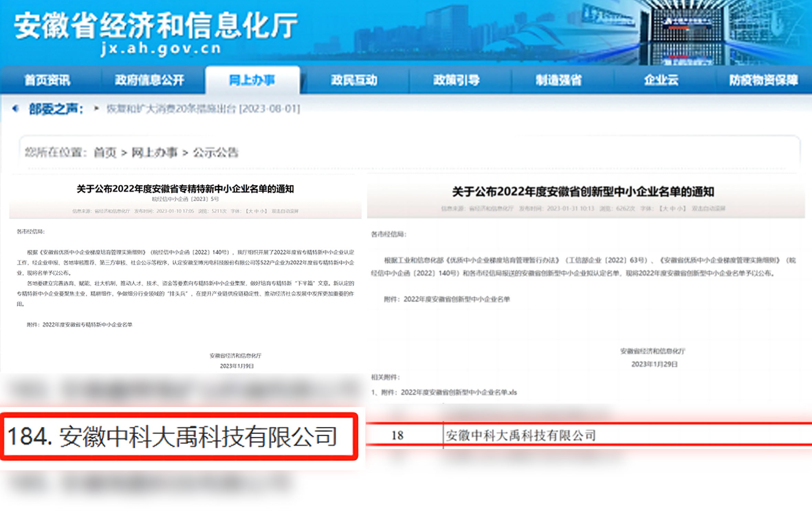
Task: Click table row 18 company name cell
Action: coord(521,436)
